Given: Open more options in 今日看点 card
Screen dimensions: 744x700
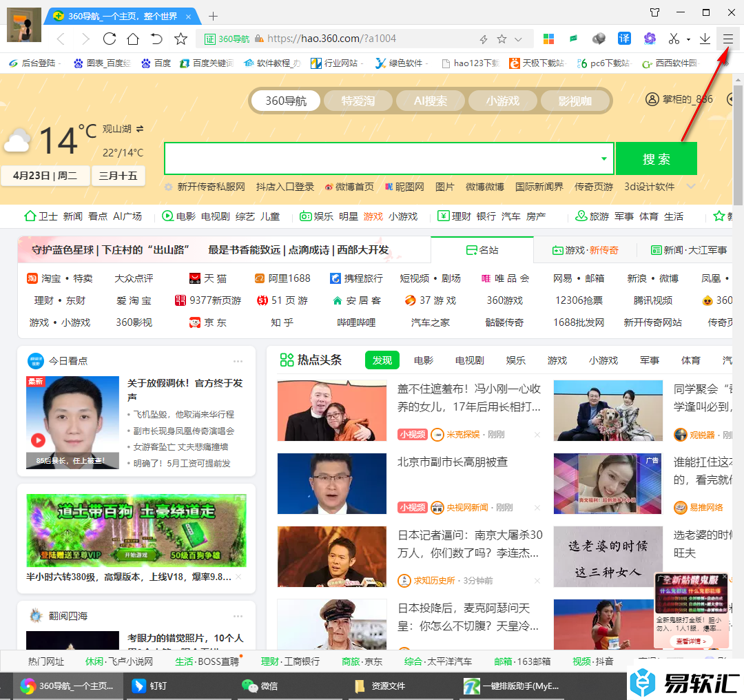Looking at the screenshot, I should tap(238, 361).
